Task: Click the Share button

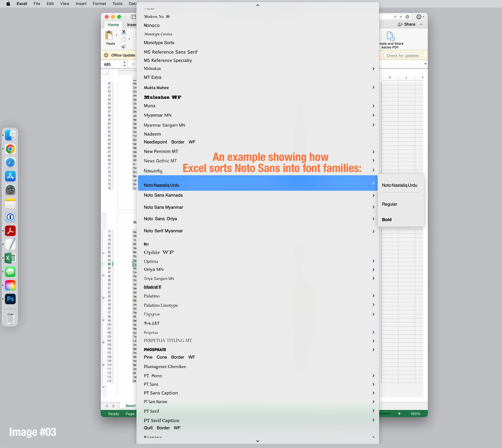Action: [x=407, y=24]
